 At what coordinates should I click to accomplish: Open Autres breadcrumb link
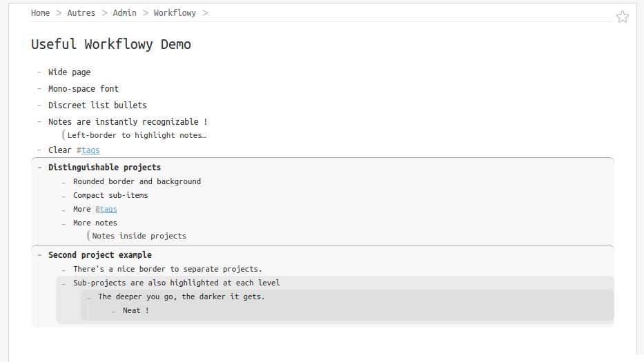point(81,13)
